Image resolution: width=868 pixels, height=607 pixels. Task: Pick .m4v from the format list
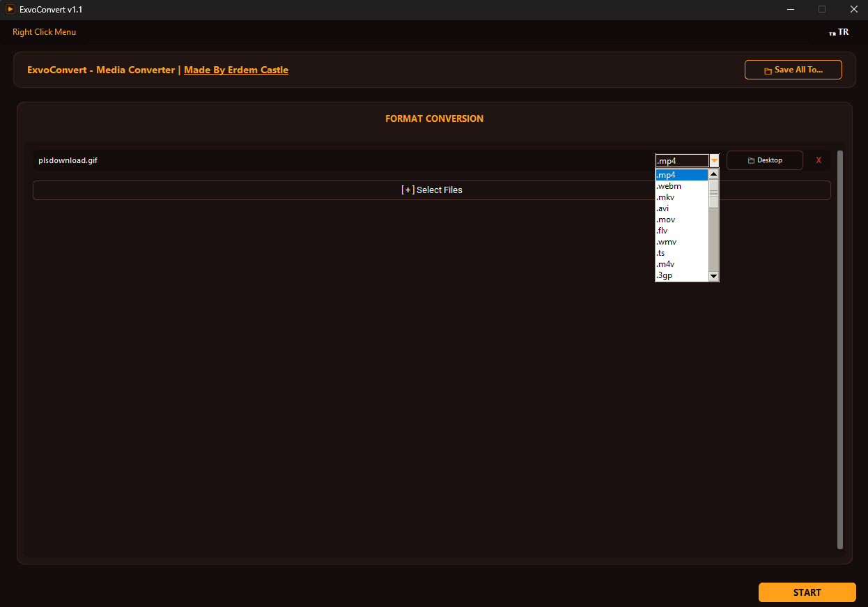[682, 264]
